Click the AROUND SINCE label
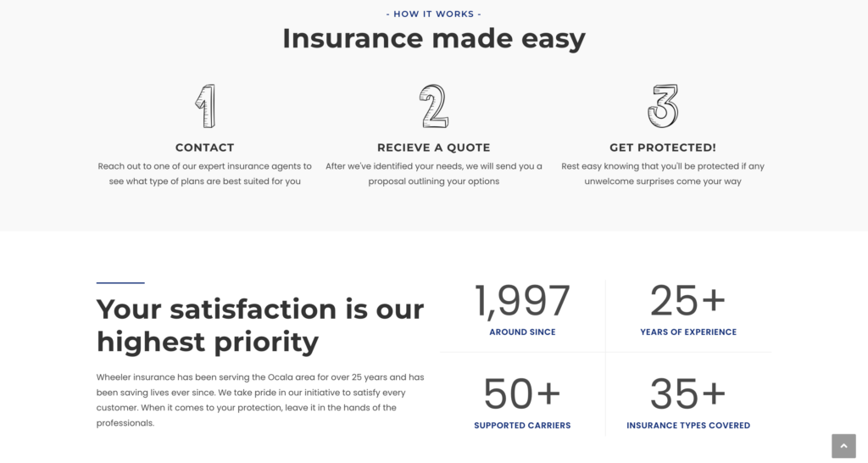Screen dimensions: 868x463 pos(522,332)
